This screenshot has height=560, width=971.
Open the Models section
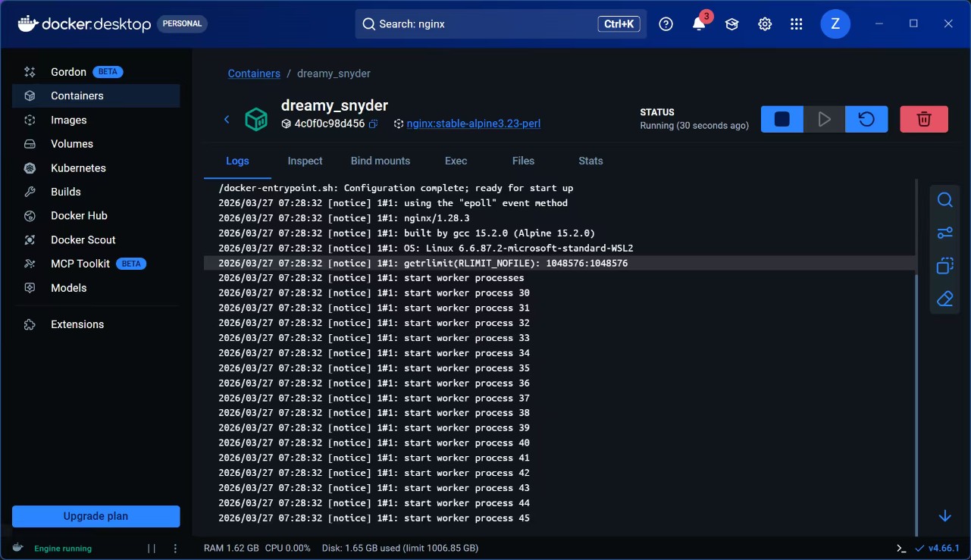96,288
